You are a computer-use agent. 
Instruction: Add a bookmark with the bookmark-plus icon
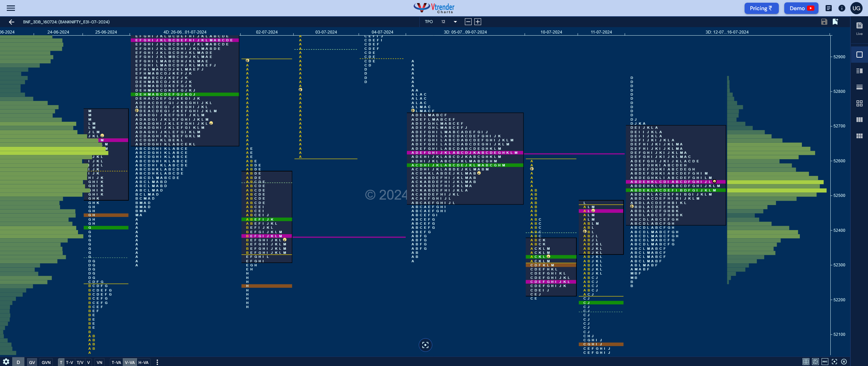coord(835,22)
